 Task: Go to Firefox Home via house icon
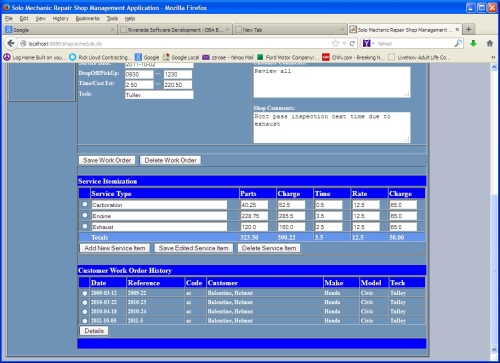coord(490,43)
